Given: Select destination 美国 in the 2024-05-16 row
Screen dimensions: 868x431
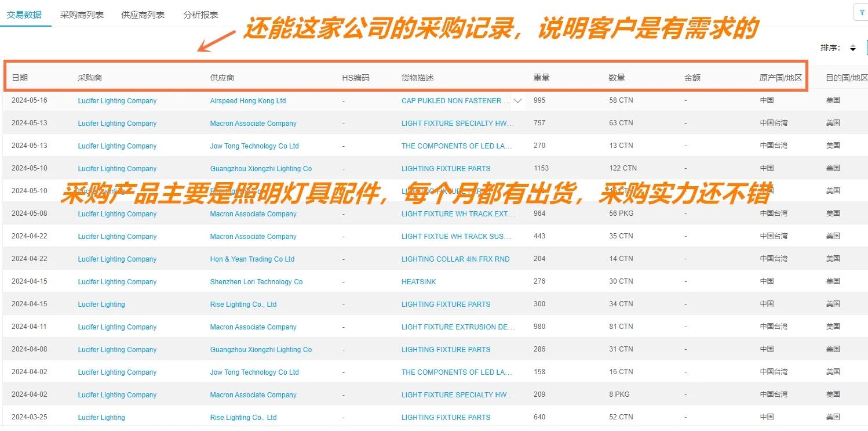Looking at the screenshot, I should [833, 100].
